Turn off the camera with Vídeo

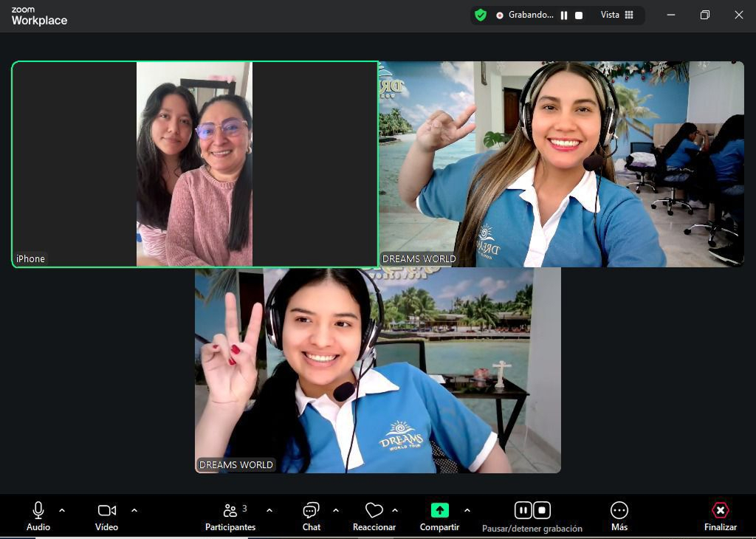(x=106, y=511)
